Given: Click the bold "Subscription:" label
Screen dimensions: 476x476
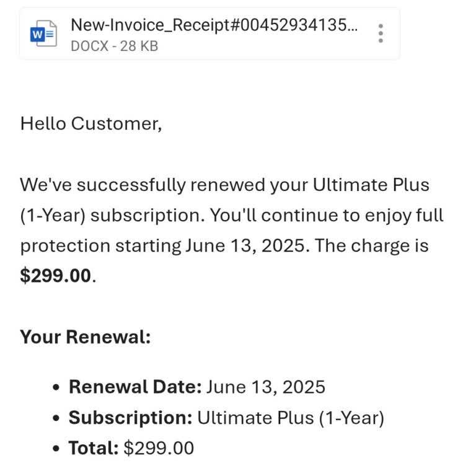Looking at the screenshot, I should (130, 418).
